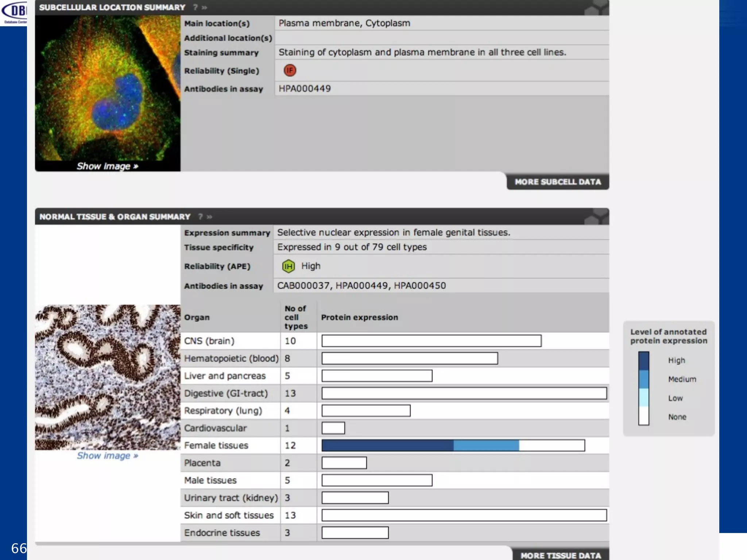Click the Plasma membrane, Cytoplasm main location value
747x560 pixels.
[x=344, y=23]
